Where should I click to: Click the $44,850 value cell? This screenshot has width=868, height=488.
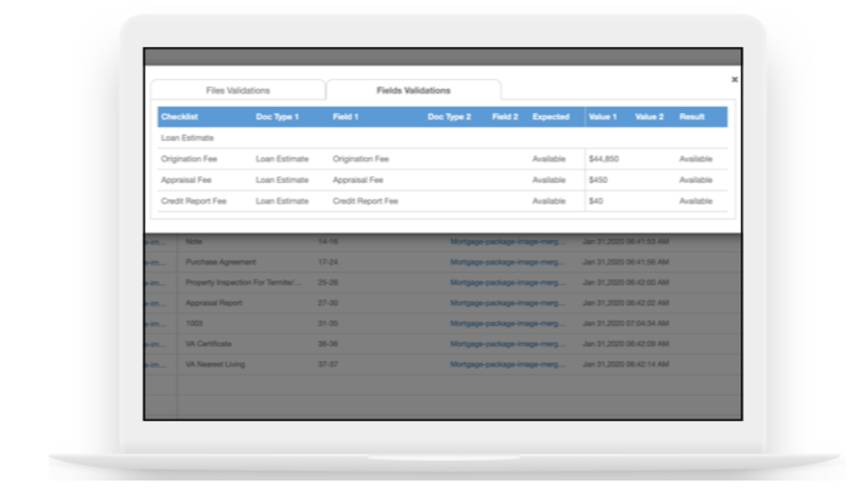tap(604, 159)
